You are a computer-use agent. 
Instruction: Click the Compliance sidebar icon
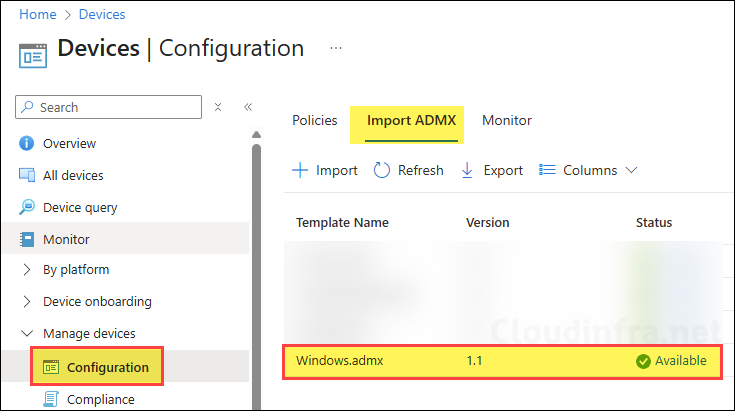(x=51, y=400)
